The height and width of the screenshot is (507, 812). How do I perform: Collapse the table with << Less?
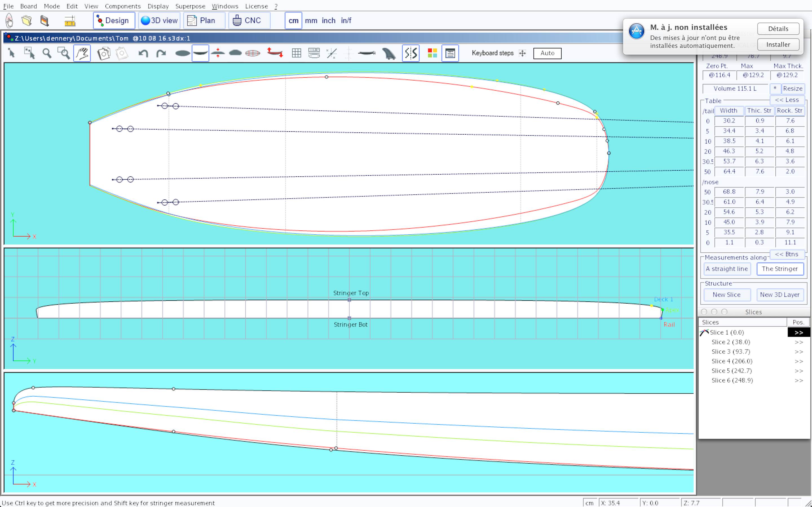[x=787, y=100]
